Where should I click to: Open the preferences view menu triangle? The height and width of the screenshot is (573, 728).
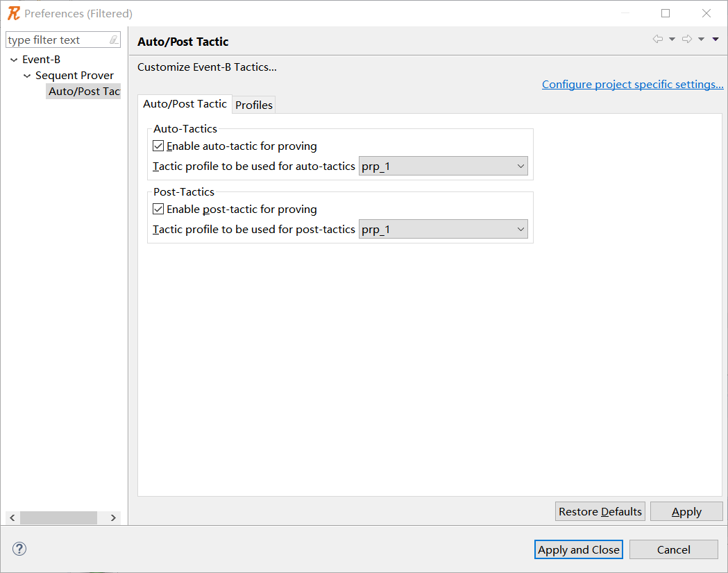coord(716,39)
